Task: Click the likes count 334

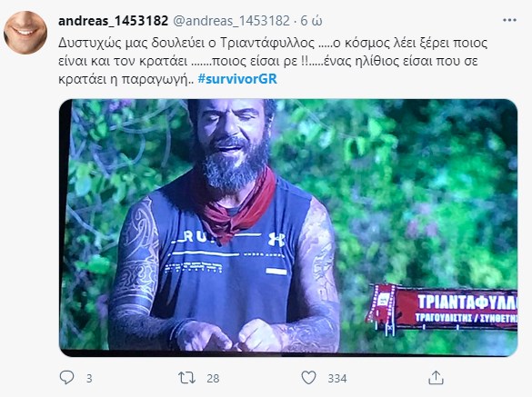Action: click(337, 378)
